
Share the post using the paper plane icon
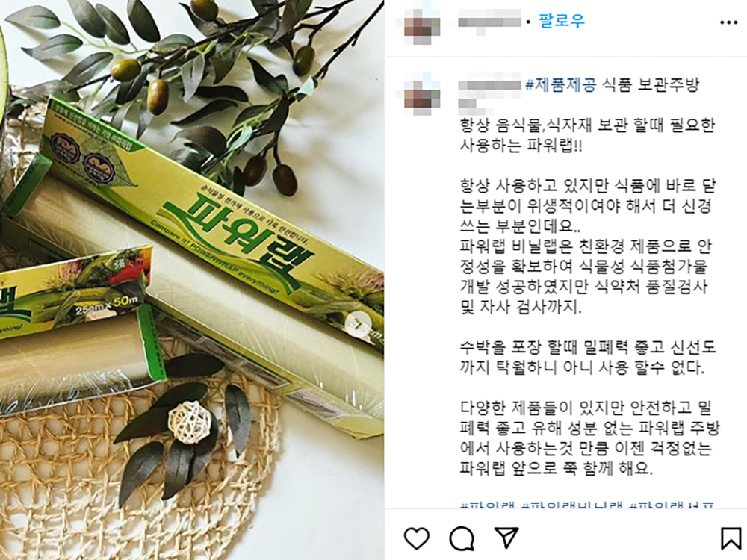[506, 538]
